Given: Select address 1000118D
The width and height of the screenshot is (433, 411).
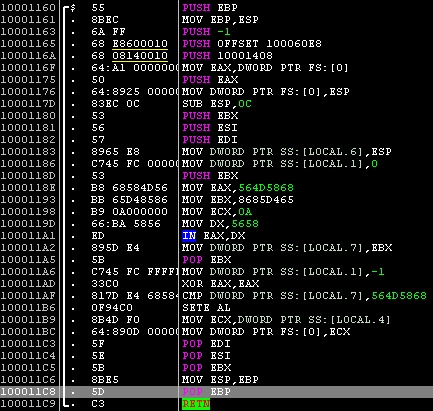Looking at the screenshot, I should click(28, 176).
